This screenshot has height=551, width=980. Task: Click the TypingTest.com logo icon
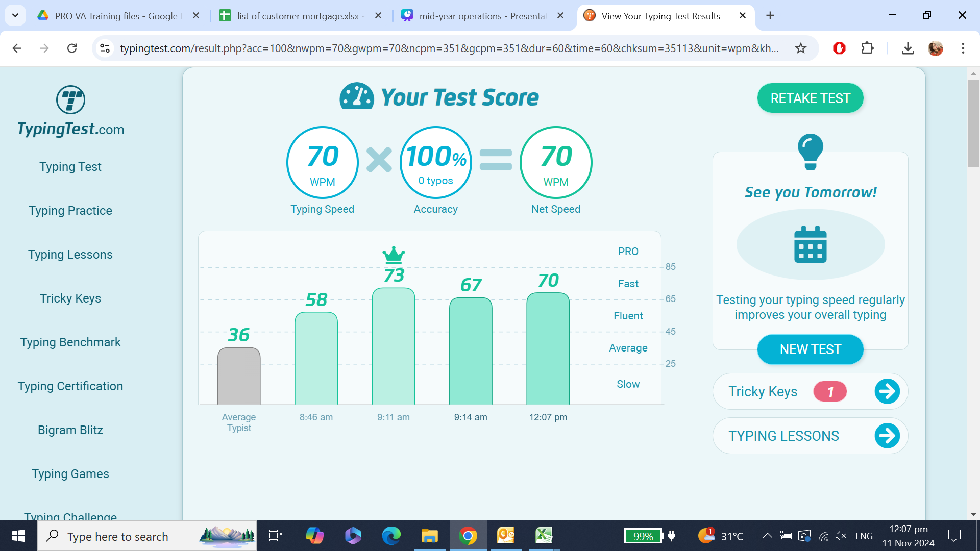tap(70, 100)
